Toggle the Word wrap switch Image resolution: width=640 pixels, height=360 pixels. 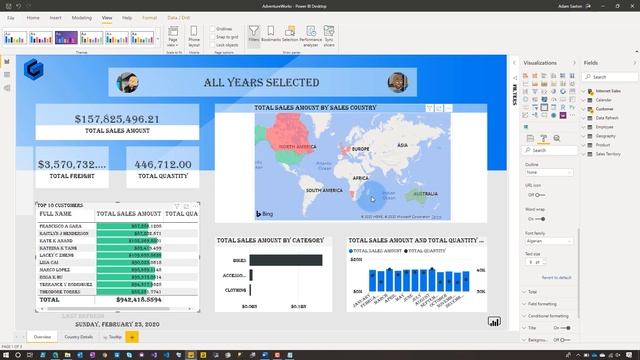tap(540, 219)
